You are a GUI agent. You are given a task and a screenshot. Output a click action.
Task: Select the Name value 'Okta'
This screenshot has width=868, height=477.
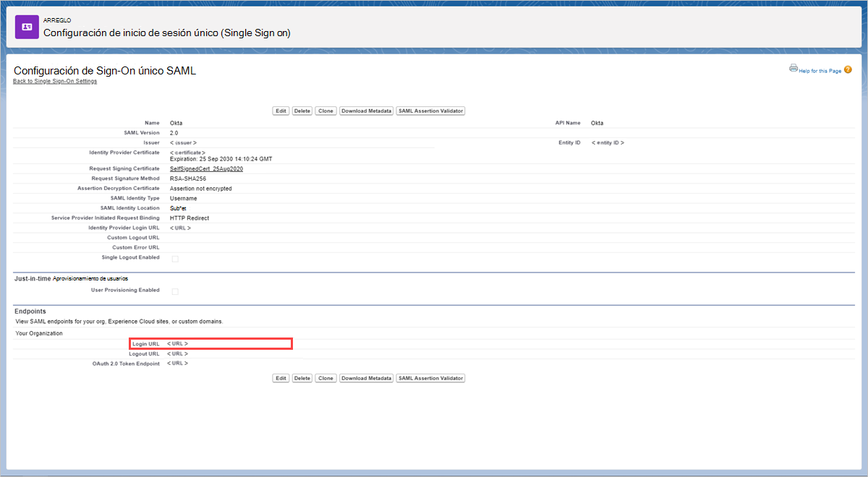[176, 123]
